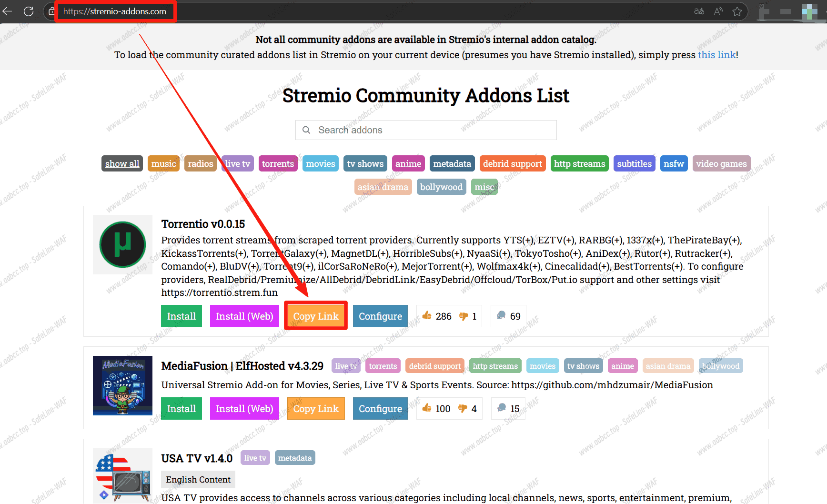Click the favorites star icon in address bar
Image resolution: width=827 pixels, height=504 pixels.
click(x=737, y=11)
